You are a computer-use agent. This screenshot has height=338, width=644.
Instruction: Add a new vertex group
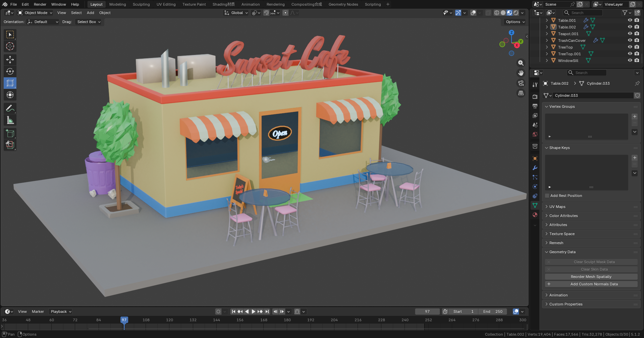(635, 117)
